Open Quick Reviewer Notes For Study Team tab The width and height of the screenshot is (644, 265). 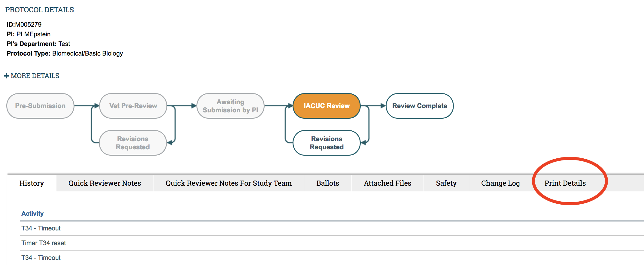click(x=229, y=183)
